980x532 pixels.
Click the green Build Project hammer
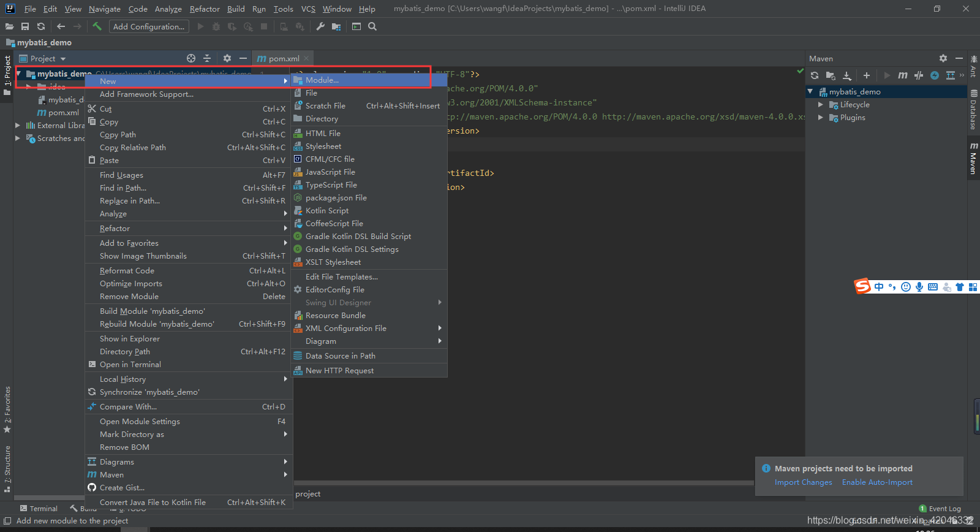tap(97, 26)
